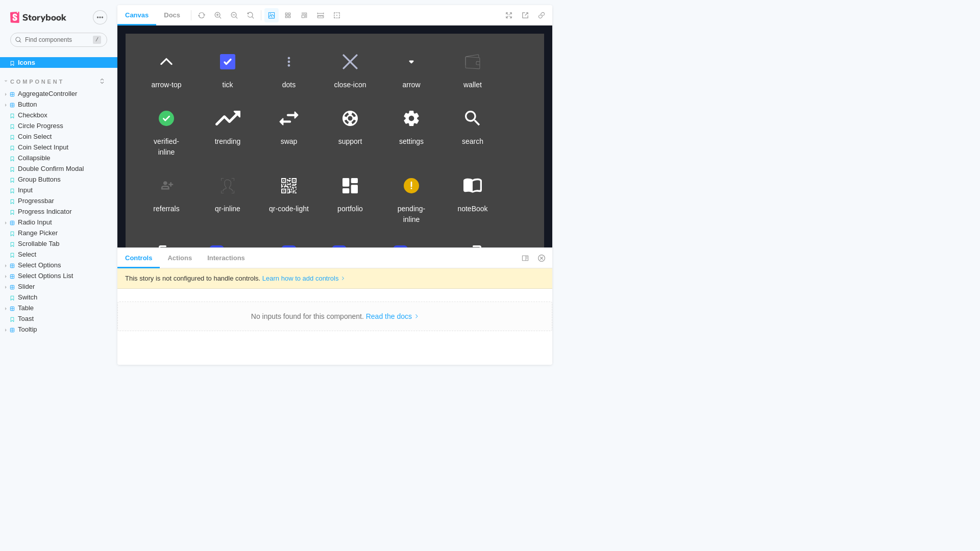Image resolution: width=980 pixels, height=551 pixels.
Task: Click the close-icon X
Action: pyautogui.click(x=350, y=62)
